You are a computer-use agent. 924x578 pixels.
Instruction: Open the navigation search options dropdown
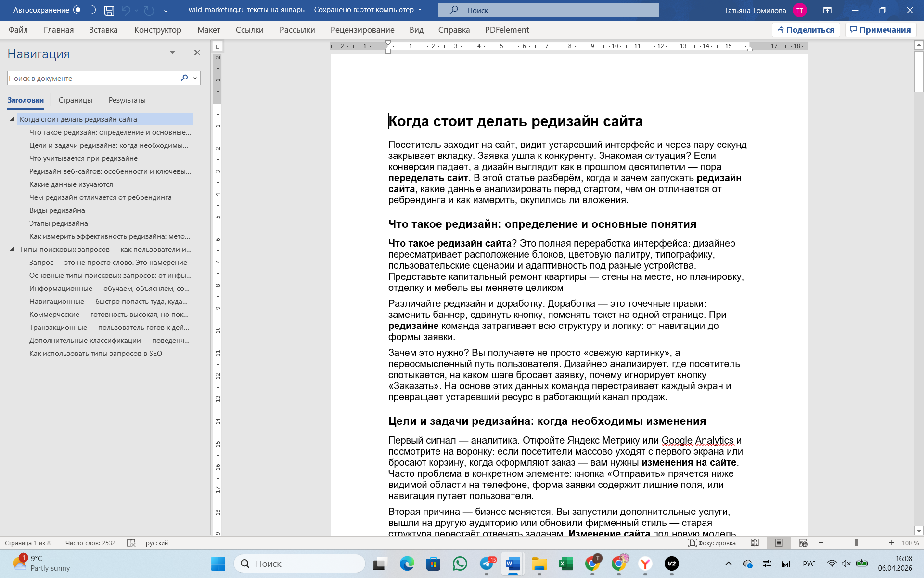[x=195, y=78]
